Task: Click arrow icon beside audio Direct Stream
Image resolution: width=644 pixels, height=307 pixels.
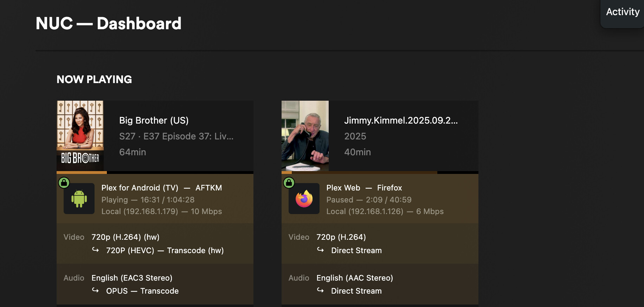Action: [320, 290]
